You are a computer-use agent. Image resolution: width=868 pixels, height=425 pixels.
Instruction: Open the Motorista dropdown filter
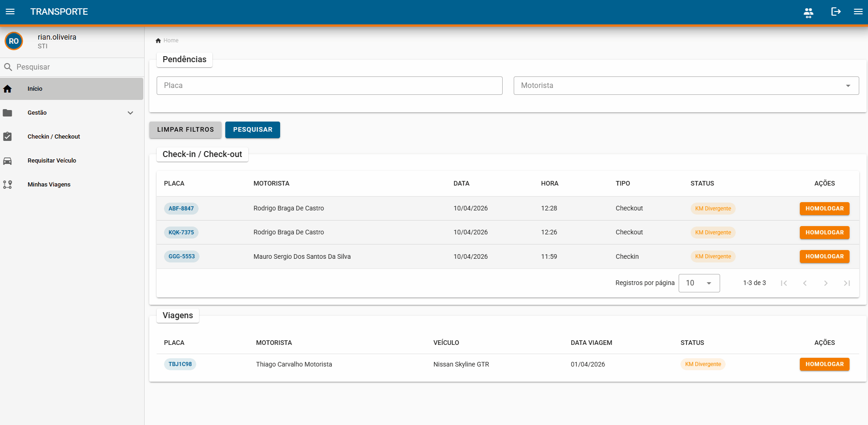pyautogui.click(x=686, y=86)
